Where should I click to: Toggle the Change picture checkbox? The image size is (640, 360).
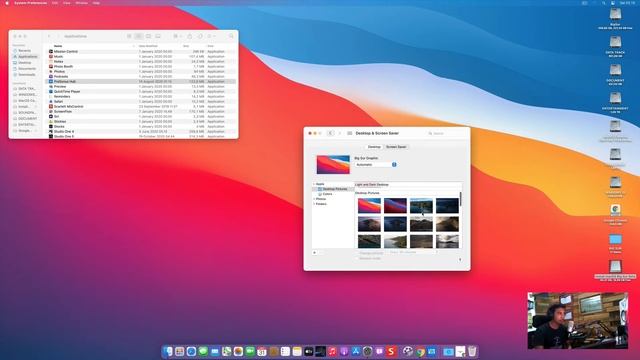357,253
